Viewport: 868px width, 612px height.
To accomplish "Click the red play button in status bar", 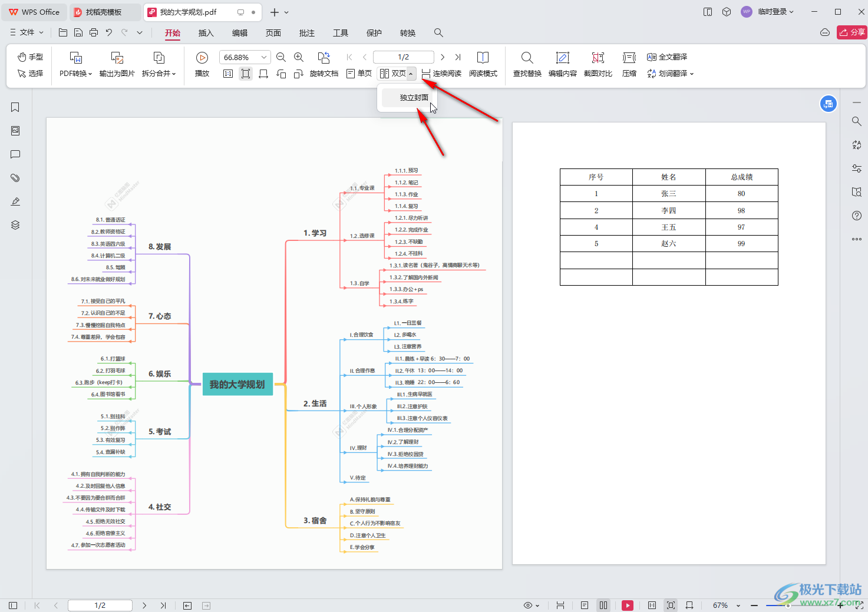I will [628, 605].
